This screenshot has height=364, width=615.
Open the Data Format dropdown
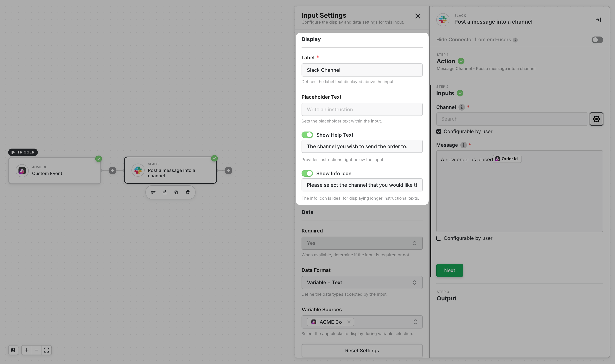[362, 283]
